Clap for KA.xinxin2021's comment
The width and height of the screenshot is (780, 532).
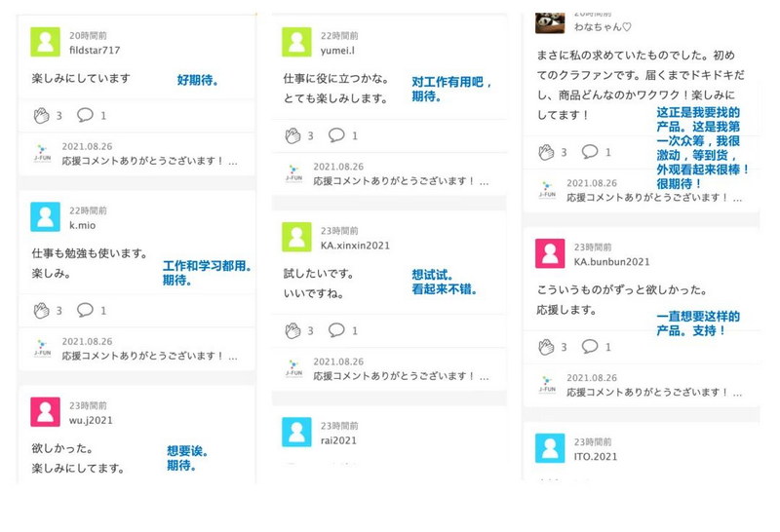pos(293,330)
